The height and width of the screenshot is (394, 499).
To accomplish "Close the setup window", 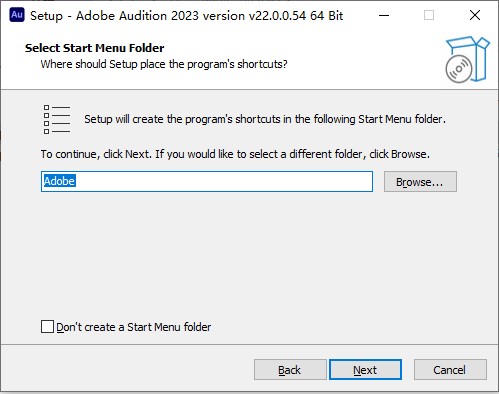I will click(475, 15).
